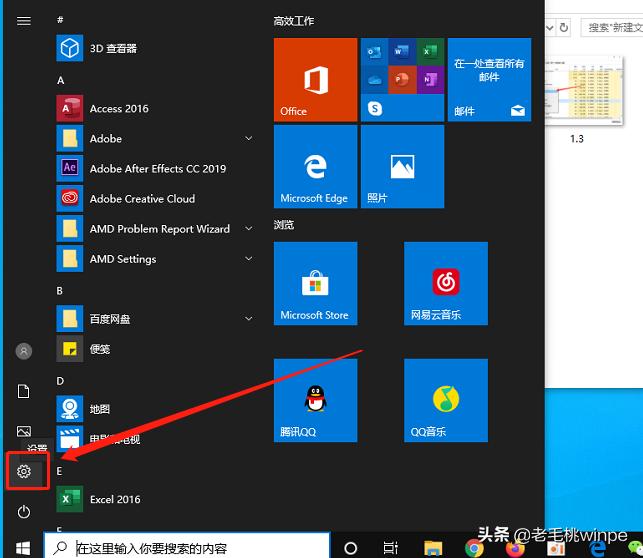Click the OneNote icon in Office tile group
Screen dimensions: 643x558
point(430,80)
